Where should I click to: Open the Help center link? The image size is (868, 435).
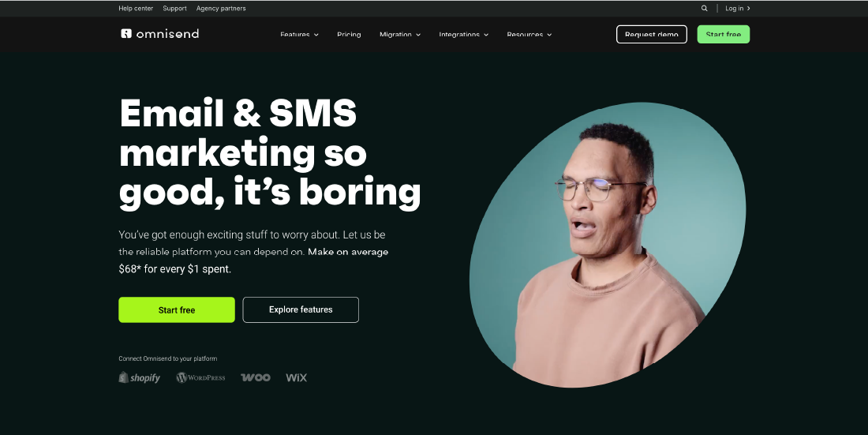(136, 9)
